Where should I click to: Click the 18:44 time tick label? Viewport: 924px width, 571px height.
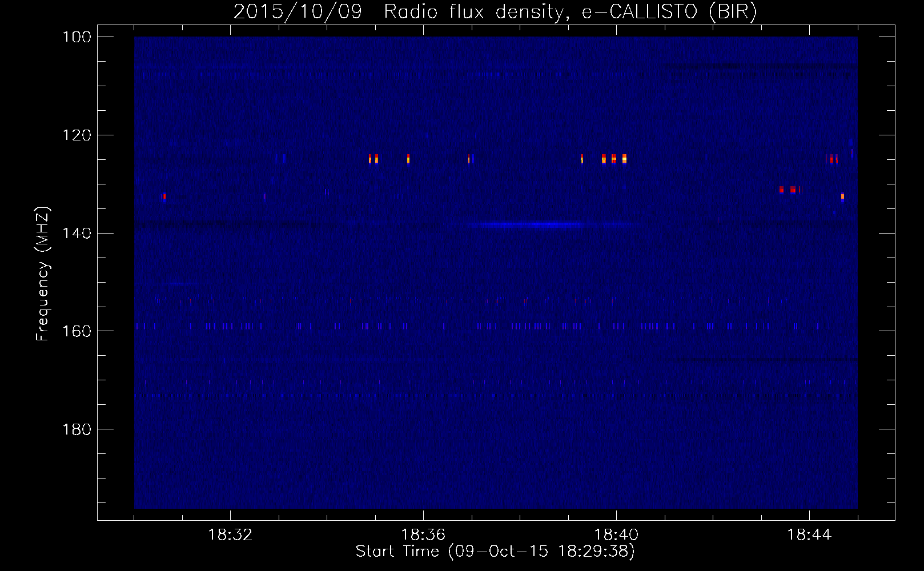(809, 535)
